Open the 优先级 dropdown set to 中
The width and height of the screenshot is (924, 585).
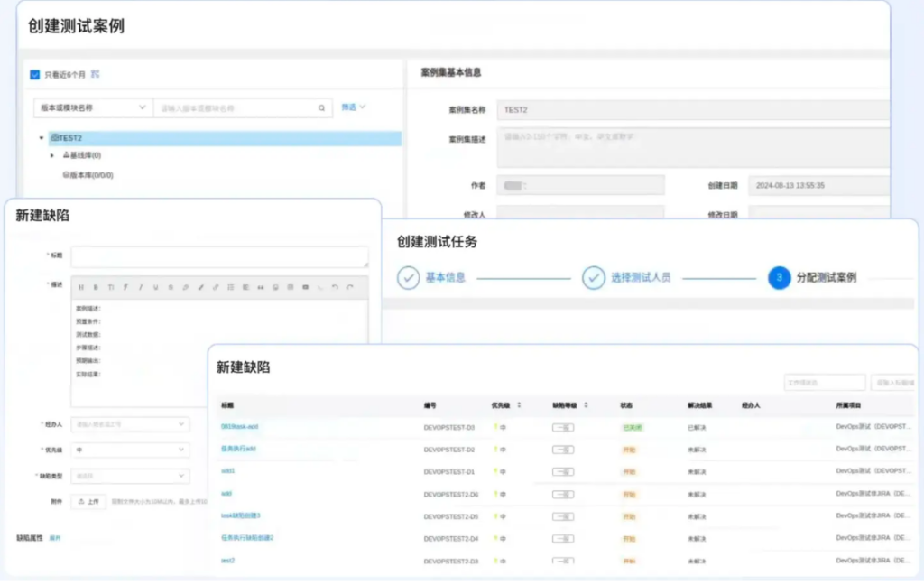pos(130,449)
